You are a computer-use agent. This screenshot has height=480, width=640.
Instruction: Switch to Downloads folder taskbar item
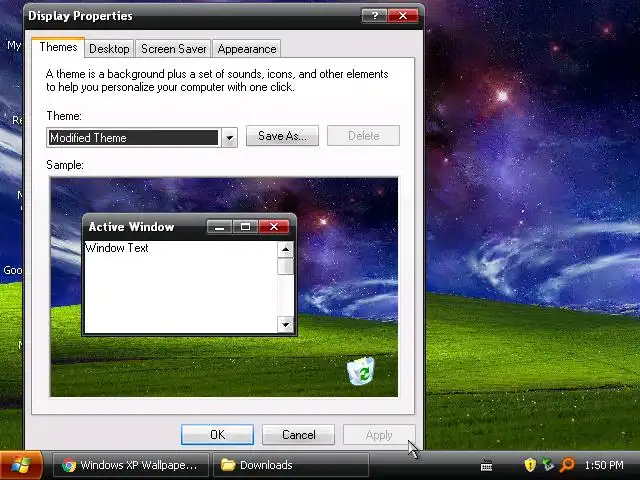click(x=291, y=465)
